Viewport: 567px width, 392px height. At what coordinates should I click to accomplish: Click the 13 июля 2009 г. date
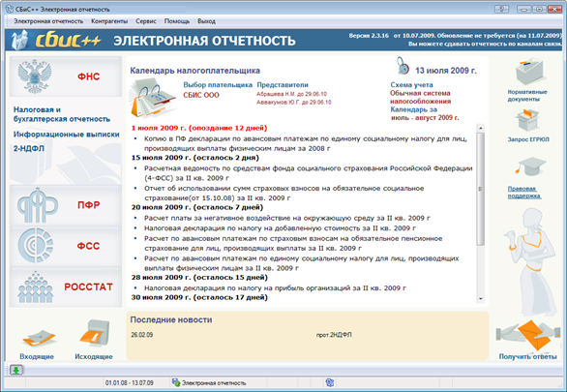click(445, 71)
